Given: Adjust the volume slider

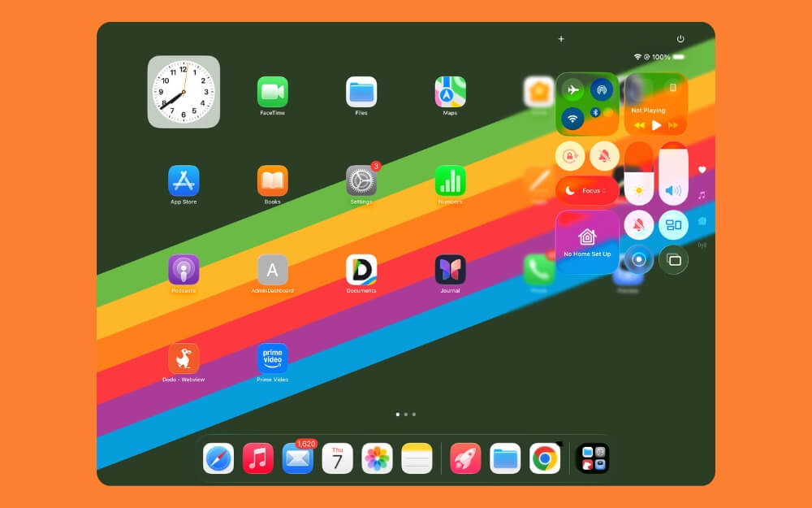Looking at the screenshot, I should 673,173.
